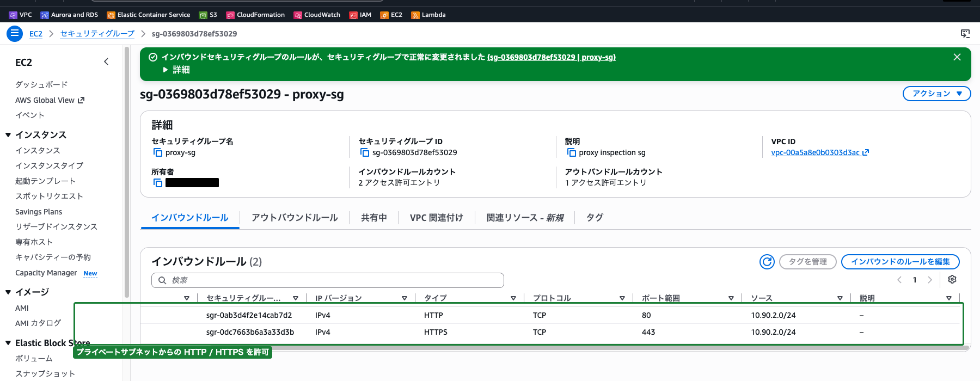Viewport: 980px width, 381px height.
Task: Open the アクション dropdown menu
Action: click(x=937, y=94)
